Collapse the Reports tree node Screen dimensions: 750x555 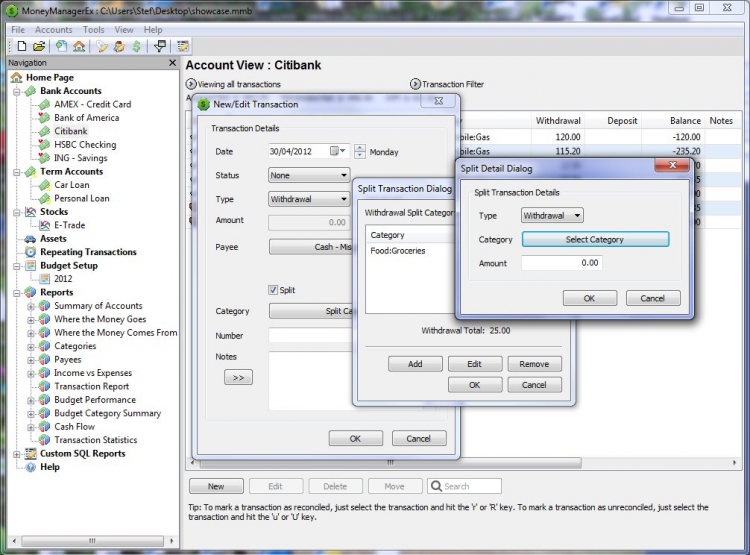click(17, 292)
